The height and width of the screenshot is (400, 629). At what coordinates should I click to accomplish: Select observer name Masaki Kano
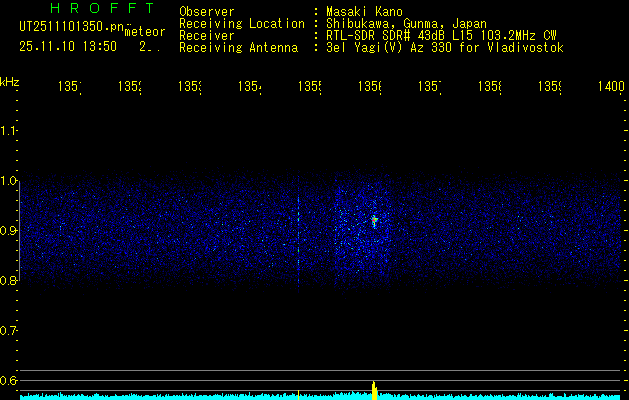[364, 12]
